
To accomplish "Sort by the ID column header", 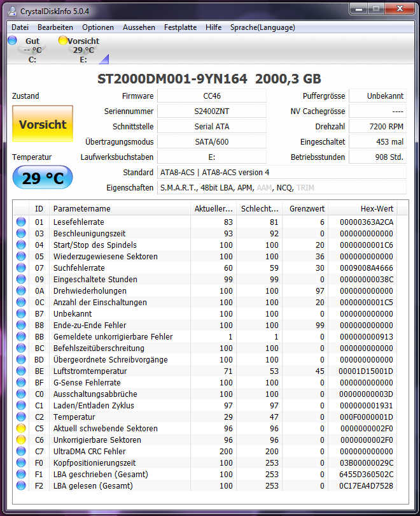I will (39, 209).
